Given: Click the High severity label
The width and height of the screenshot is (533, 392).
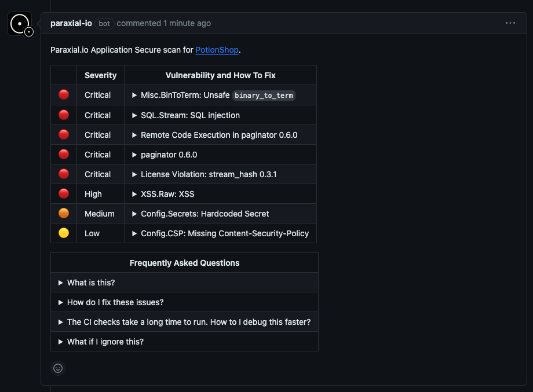Looking at the screenshot, I should [93, 194].
